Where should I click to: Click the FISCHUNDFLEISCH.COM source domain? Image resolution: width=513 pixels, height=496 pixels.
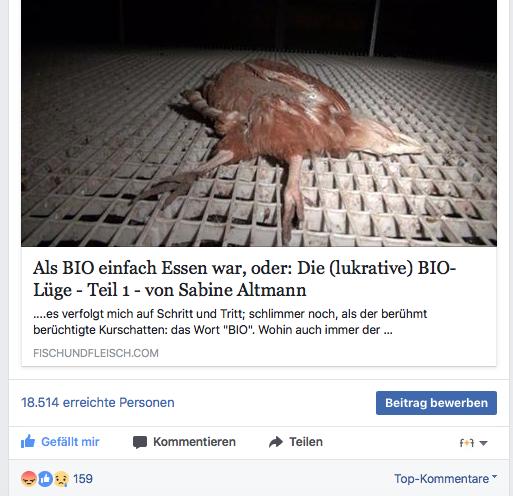pos(96,353)
